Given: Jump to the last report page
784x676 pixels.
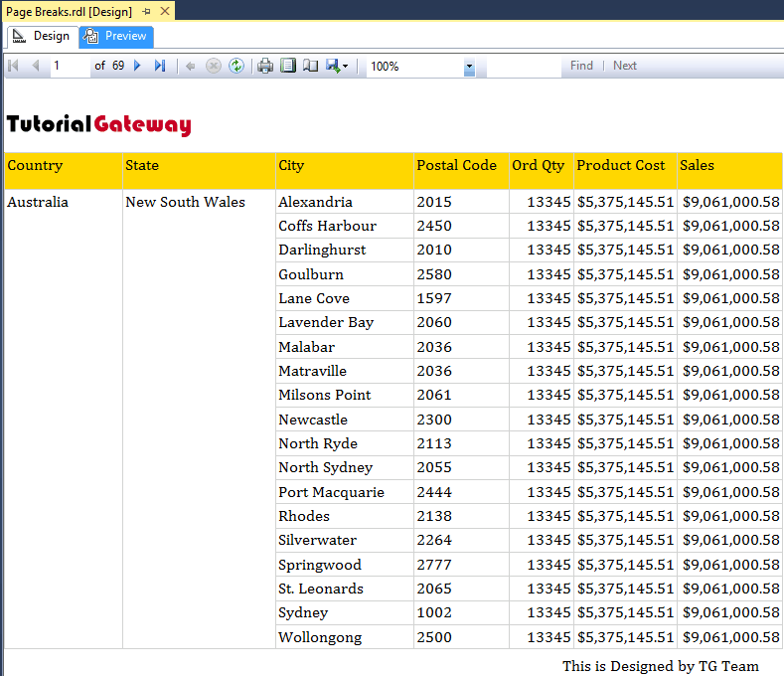Looking at the screenshot, I should 160,66.
